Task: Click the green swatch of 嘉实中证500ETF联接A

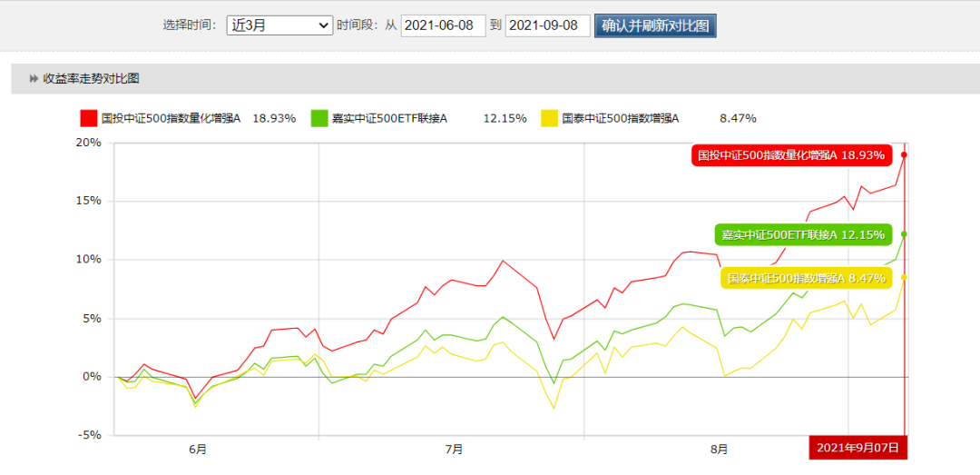Action: 318,118
